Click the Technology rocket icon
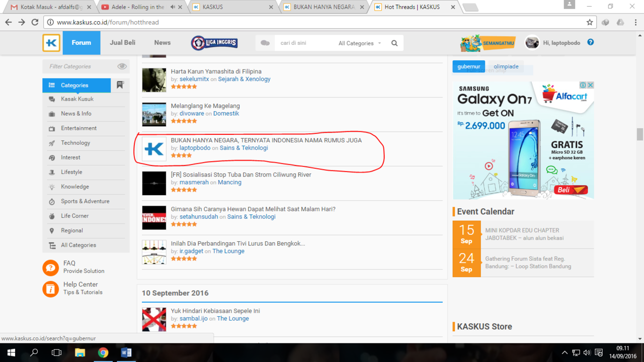The height and width of the screenshot is (362, 644). [52, 143]
